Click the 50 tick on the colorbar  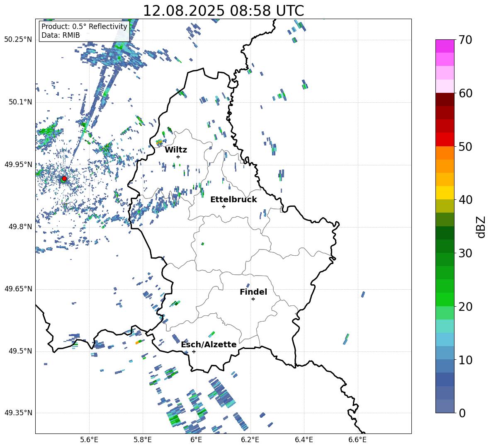click(465, 147)
